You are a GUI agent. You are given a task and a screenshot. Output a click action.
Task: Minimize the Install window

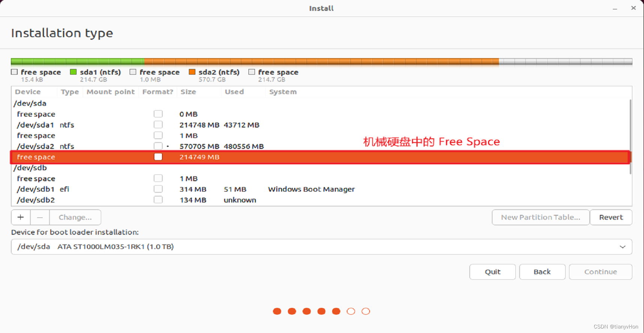(615, 8)
